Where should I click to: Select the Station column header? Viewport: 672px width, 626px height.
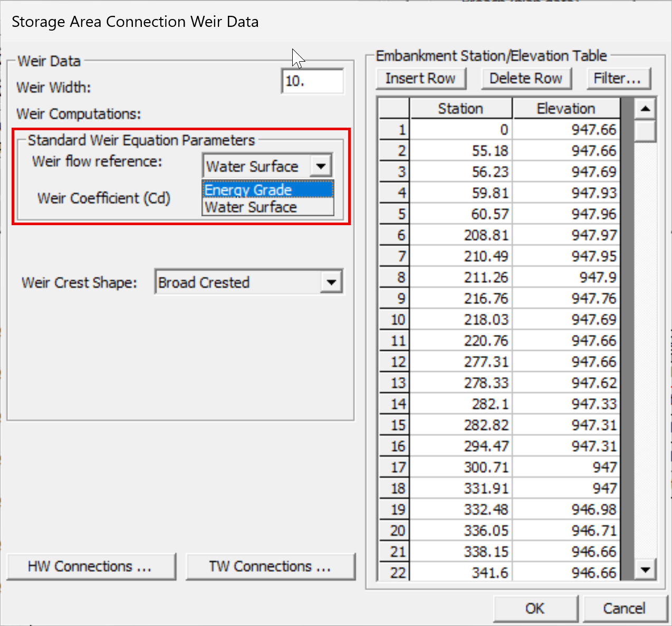pyautogui.click(x=460, y=109)
